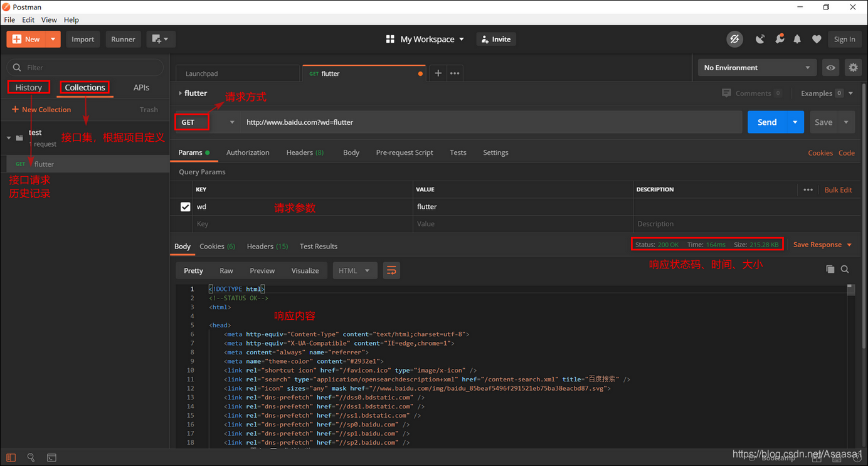Click the plus icon on New button

click(x=17, y=39)
